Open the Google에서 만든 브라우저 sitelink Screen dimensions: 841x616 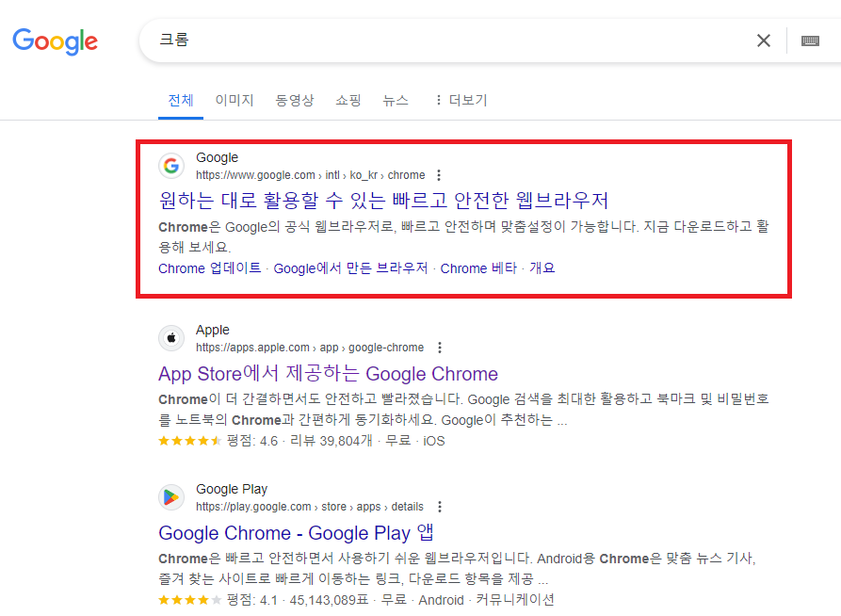pos(350,268)
